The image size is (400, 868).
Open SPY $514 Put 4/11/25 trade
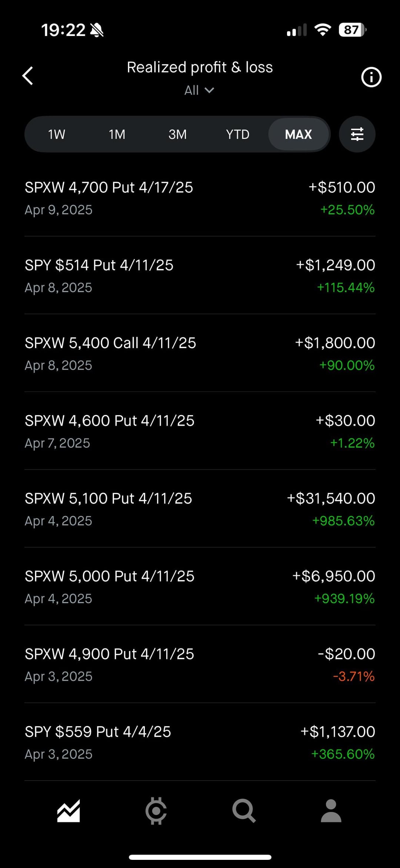(x=200, y=276)
